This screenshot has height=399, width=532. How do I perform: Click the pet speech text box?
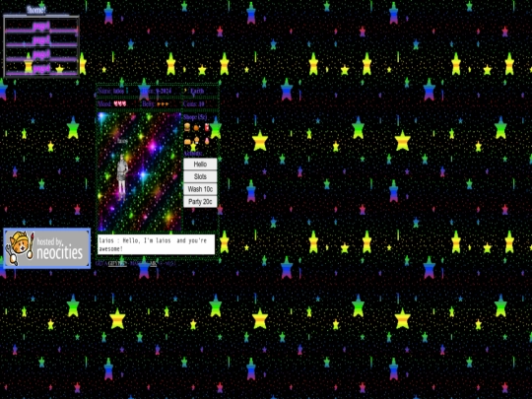[x=156, y=244]
